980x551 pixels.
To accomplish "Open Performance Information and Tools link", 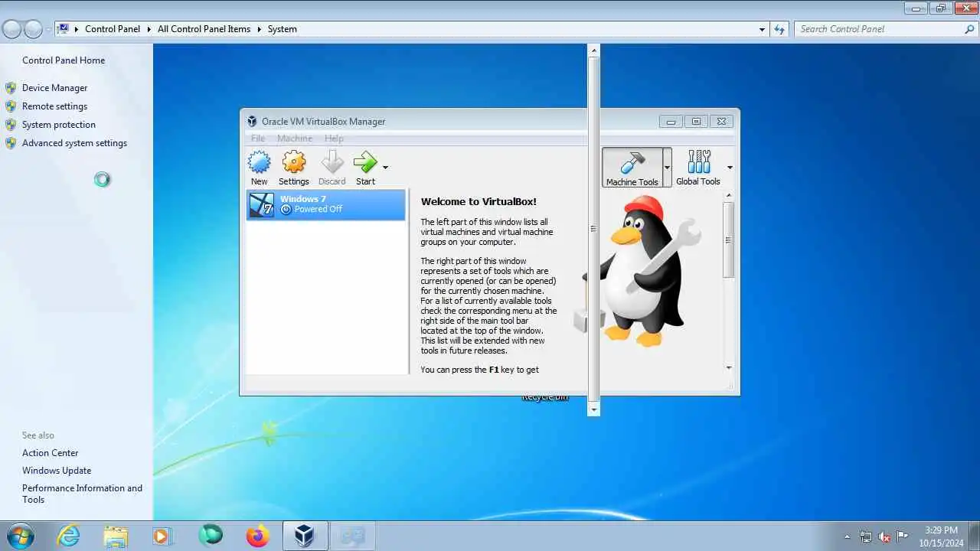I will 82,494.
